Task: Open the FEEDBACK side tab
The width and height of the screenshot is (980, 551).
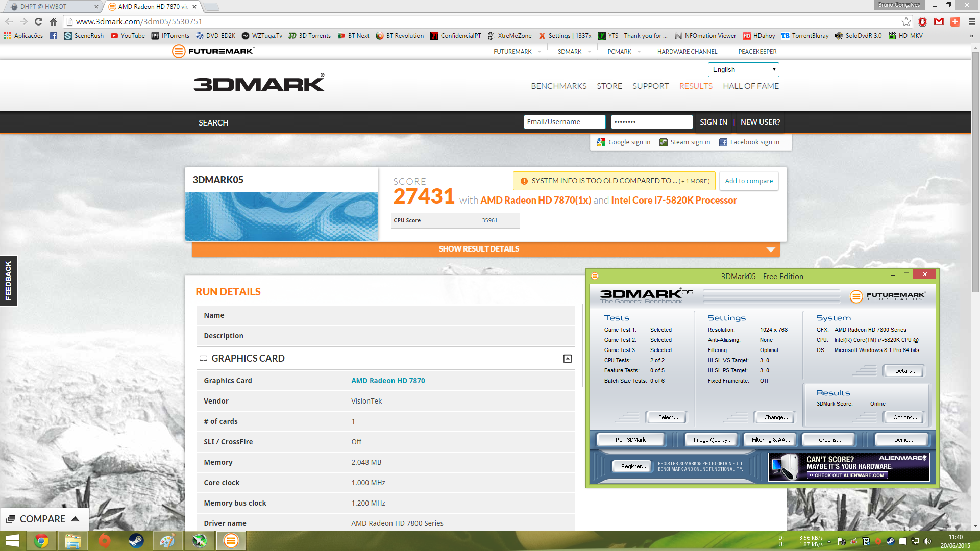Action: coord(8,281)
